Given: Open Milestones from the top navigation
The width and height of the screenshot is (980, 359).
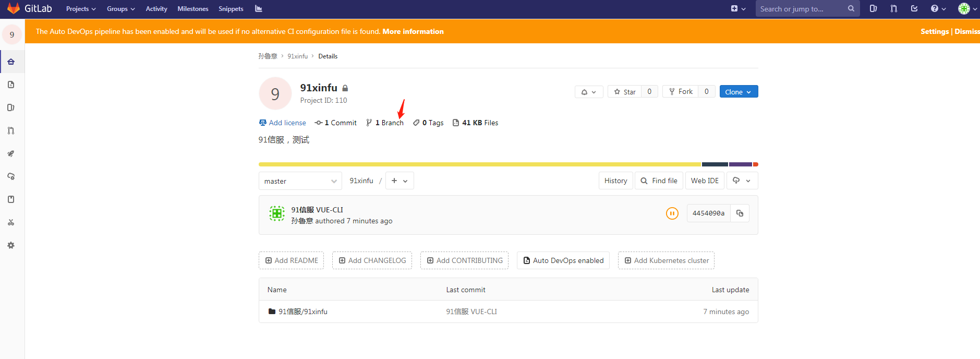Looking at the screenshot, I should 193,9.
